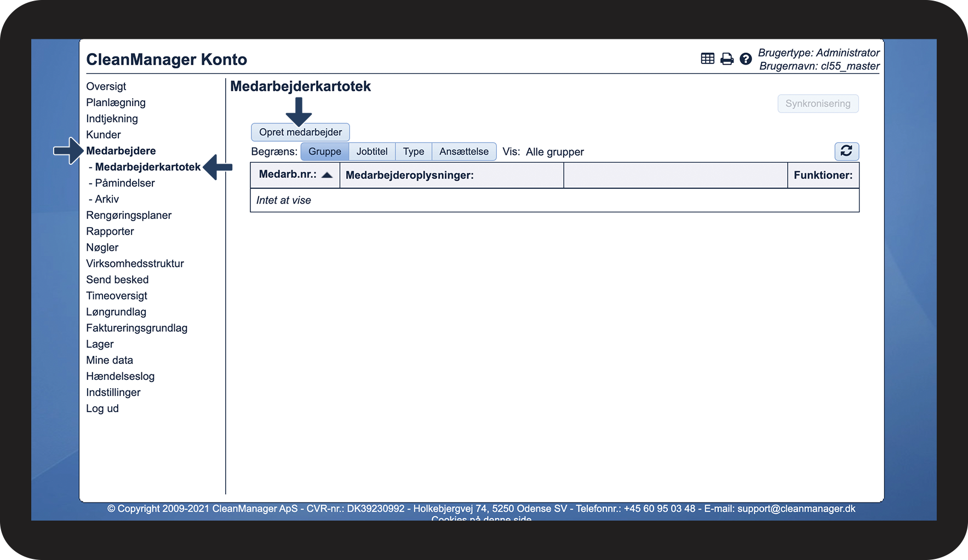This screenshot has height=560, width=968.
Task: Click Log ud to sign out
Action: pos(102,408)
